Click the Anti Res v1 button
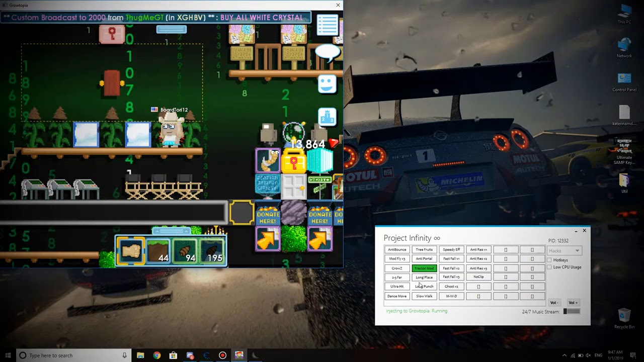The image size is (644, 362). (x=478, y=249)
